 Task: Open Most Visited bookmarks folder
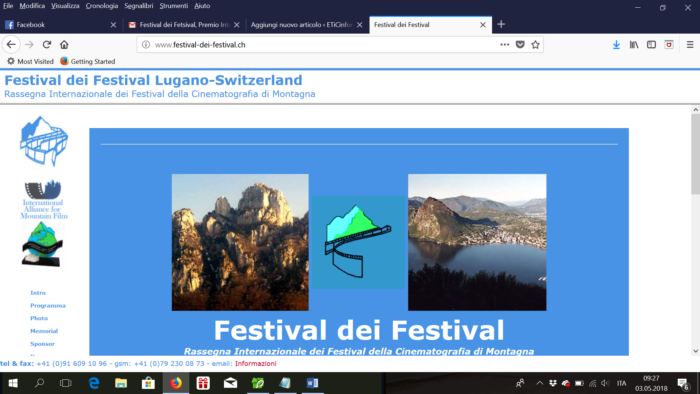30,62
